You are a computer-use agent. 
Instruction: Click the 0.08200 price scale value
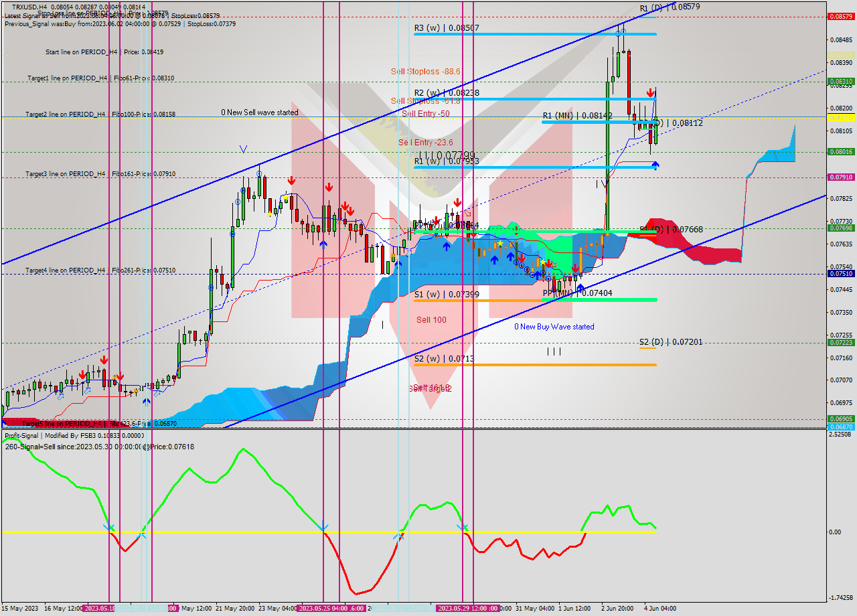pyautogui.click(x=841, y=108)
